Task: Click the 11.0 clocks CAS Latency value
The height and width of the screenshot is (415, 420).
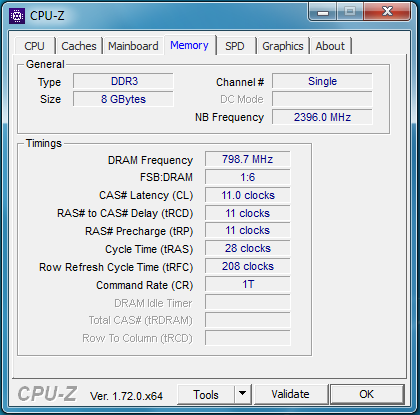Action: pos(248,195)
